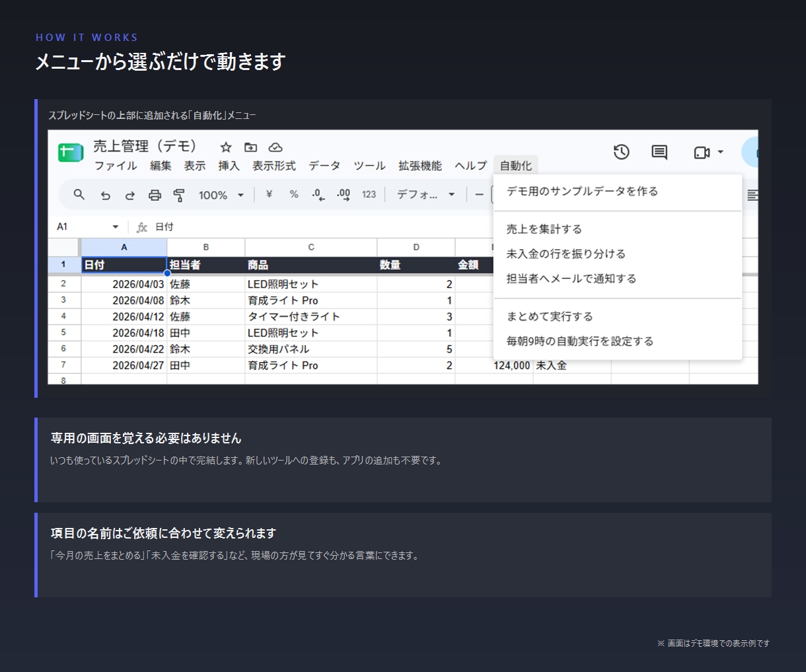Click the Google Sheets logo icon

[71, 153]
